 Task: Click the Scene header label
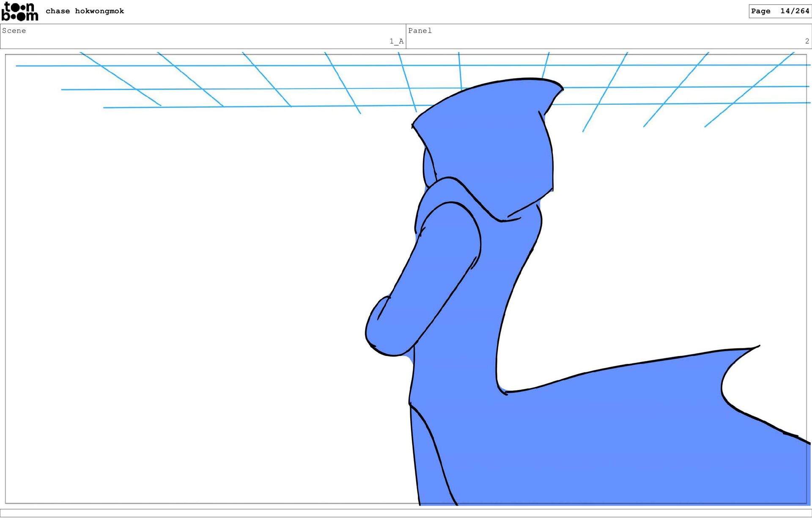pos(14,30)
